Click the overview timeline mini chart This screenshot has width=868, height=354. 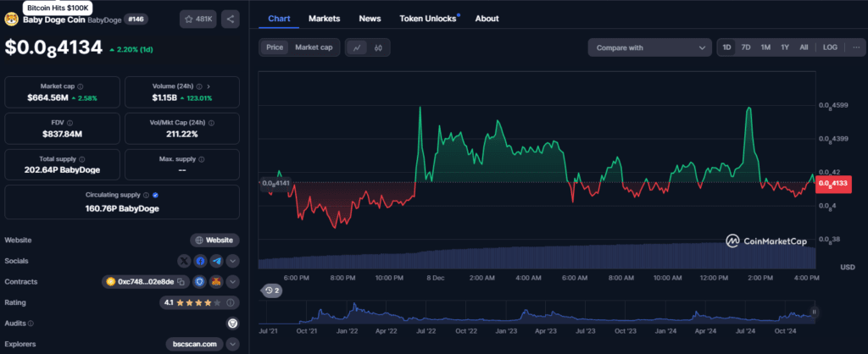[x=537, y=313]
